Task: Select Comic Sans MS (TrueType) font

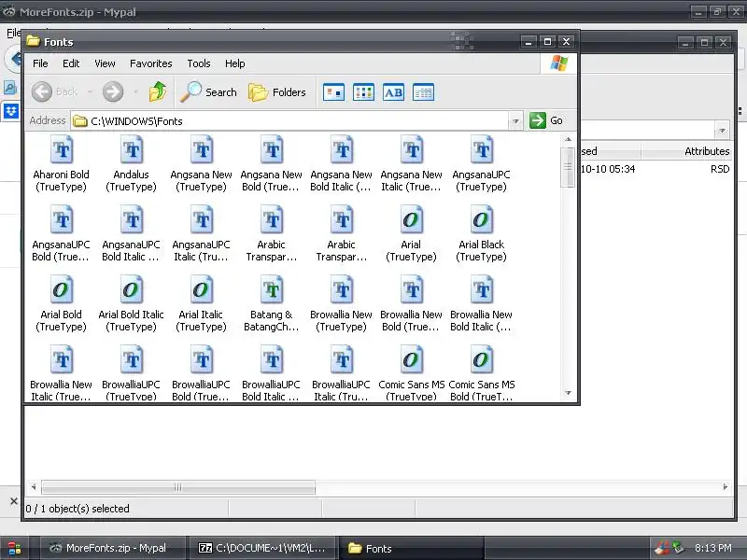Action: [x=412, y=359]
